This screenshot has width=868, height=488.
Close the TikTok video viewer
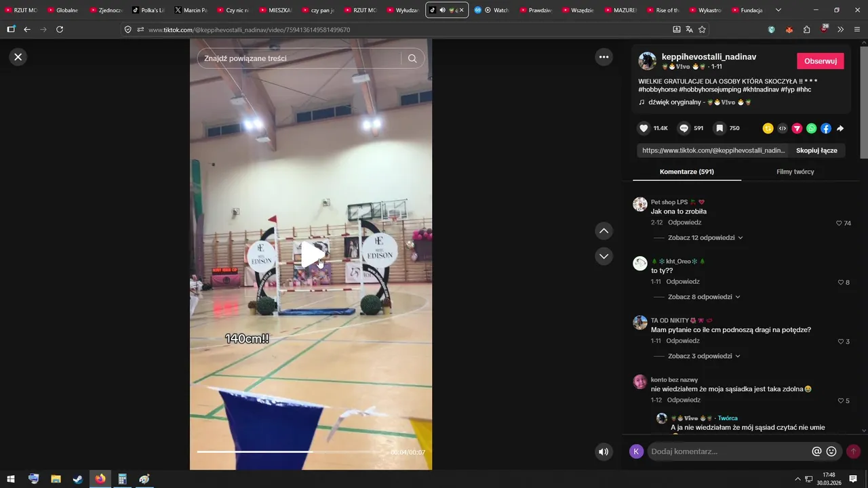pos(18,57)
